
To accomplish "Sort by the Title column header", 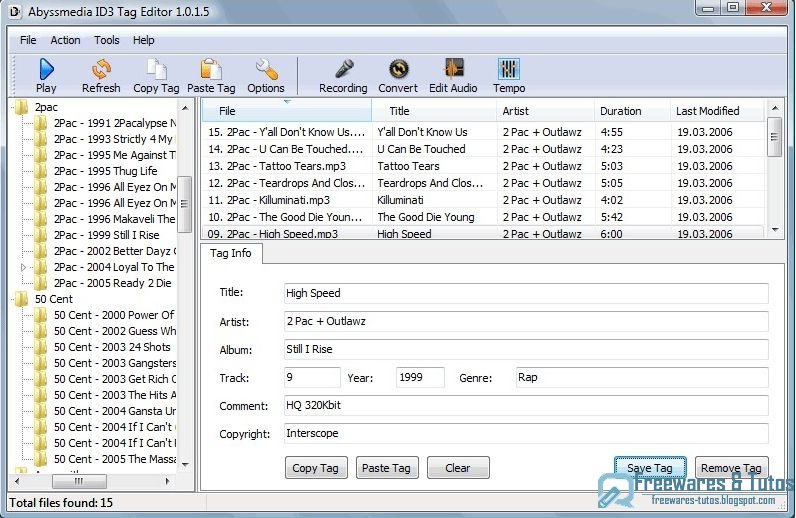I will [x=434, y=111].
